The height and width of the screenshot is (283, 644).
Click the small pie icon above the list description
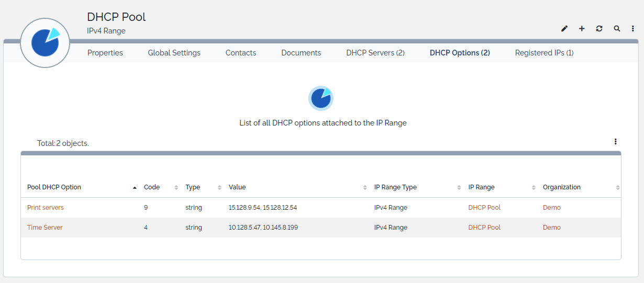321,98
